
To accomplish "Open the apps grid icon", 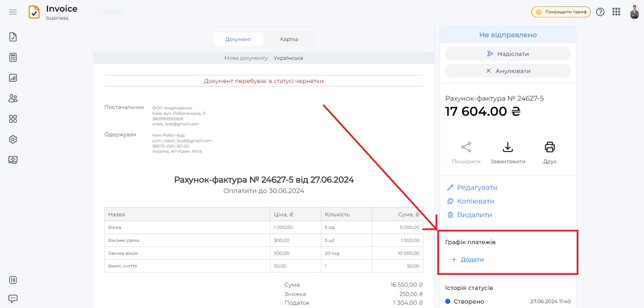I will tap(616, 12).
